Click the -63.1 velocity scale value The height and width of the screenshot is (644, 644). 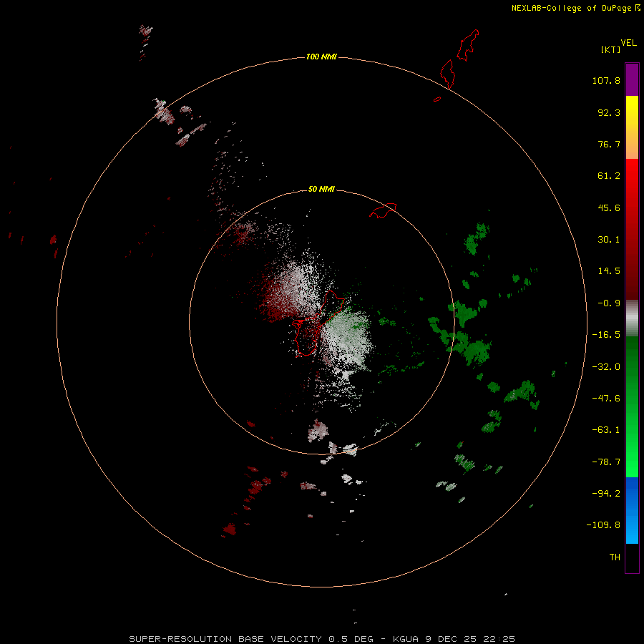click(x=606, y=430)
